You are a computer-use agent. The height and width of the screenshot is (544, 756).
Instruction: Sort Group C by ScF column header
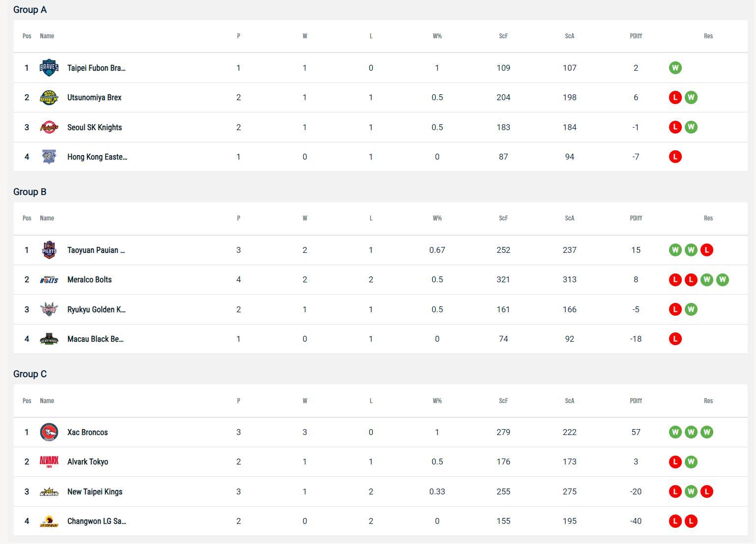pyautogui.click(x=503, y=401)
